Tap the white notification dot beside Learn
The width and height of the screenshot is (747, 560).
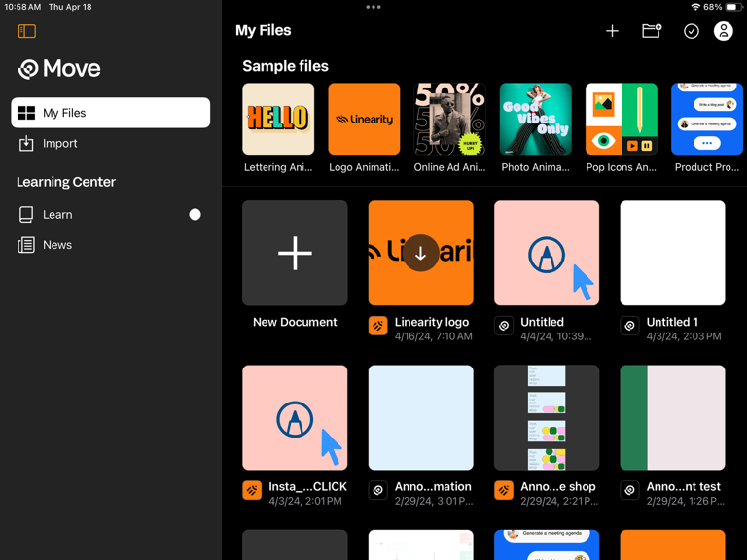click(x=195, y=214)
